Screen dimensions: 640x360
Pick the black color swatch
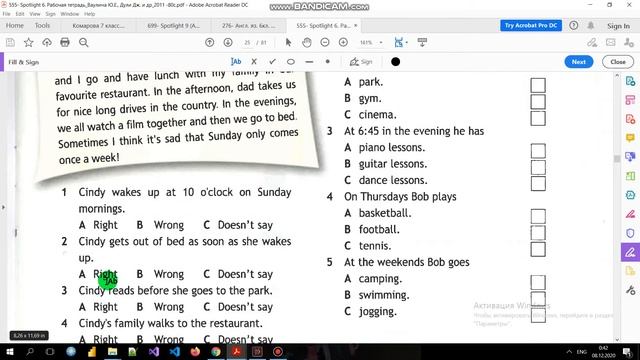pos(395,62)
